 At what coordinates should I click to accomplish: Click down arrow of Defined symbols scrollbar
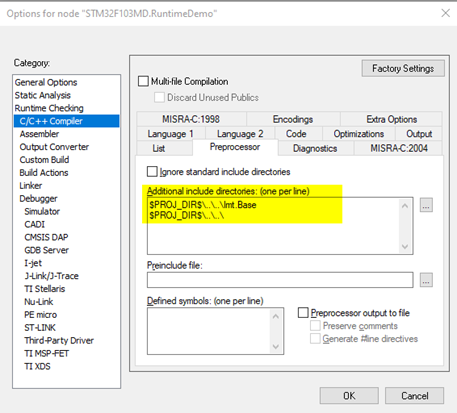click(x=276, y=347)
